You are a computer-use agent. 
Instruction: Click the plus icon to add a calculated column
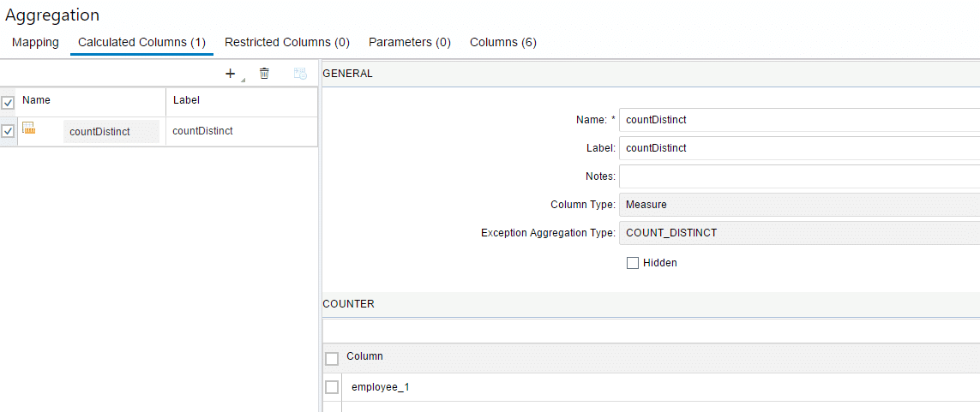pyautogui.click(x=230, y=74)
